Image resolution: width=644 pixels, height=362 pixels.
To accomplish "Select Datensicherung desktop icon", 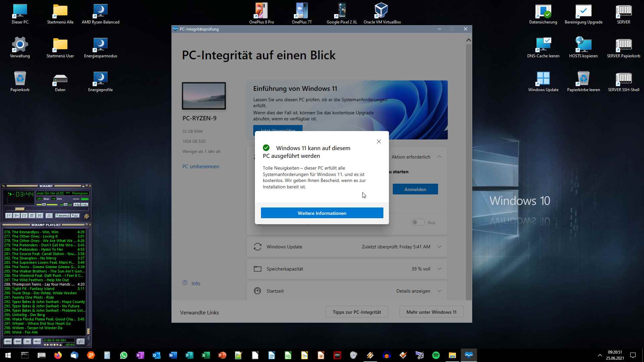I will [543, 14].
